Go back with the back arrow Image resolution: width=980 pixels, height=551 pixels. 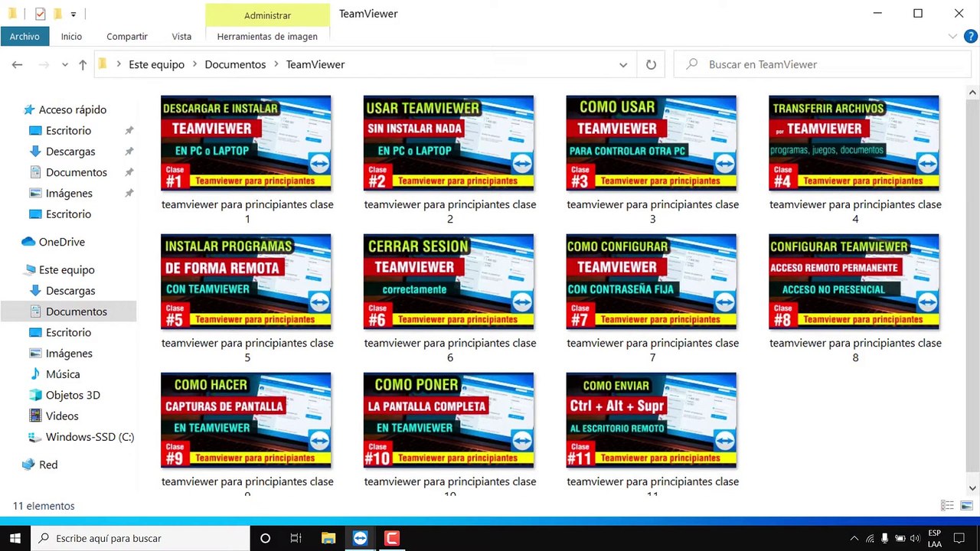[17, 65]
